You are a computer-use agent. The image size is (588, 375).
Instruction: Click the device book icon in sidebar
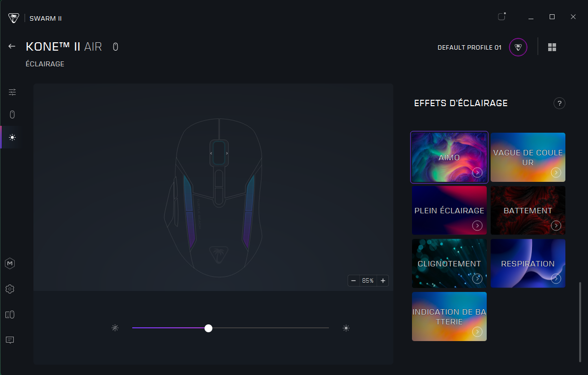[x=10, y=315]
